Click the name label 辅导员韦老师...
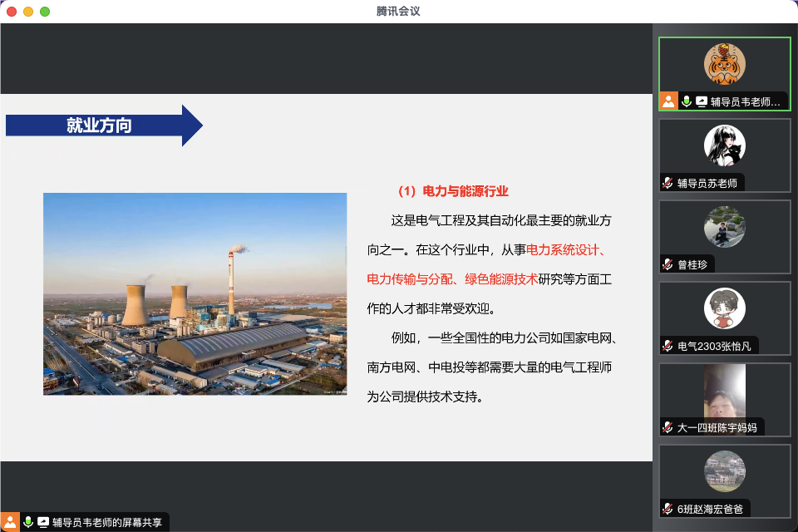798x532 pixels. tap(745, 101)
